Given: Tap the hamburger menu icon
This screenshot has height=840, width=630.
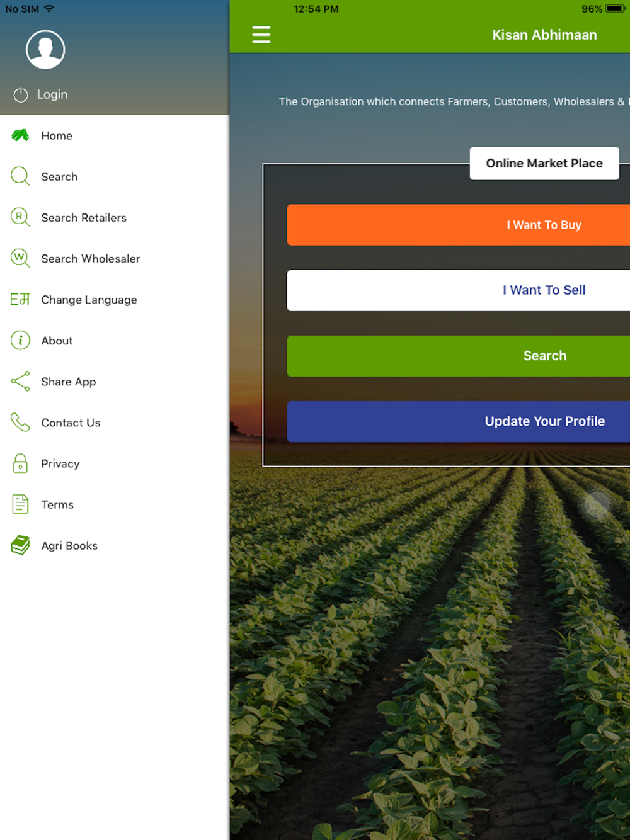Looking at the screenshot, I should point(261,35).
